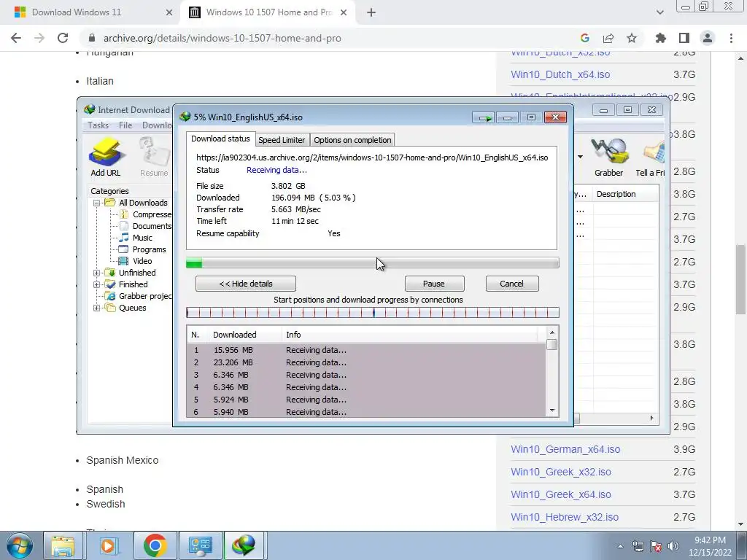Viewport: 747px width, 560px height.
Task: Toggle Chrome side panel icon
Action: pyautogui.click(x=684, y=38)
